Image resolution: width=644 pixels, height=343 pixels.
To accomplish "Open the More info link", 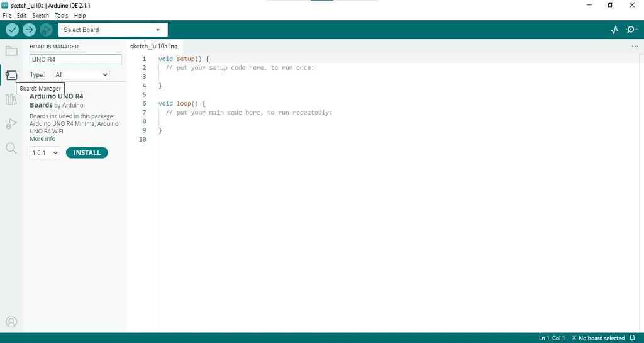I will 42,139.
